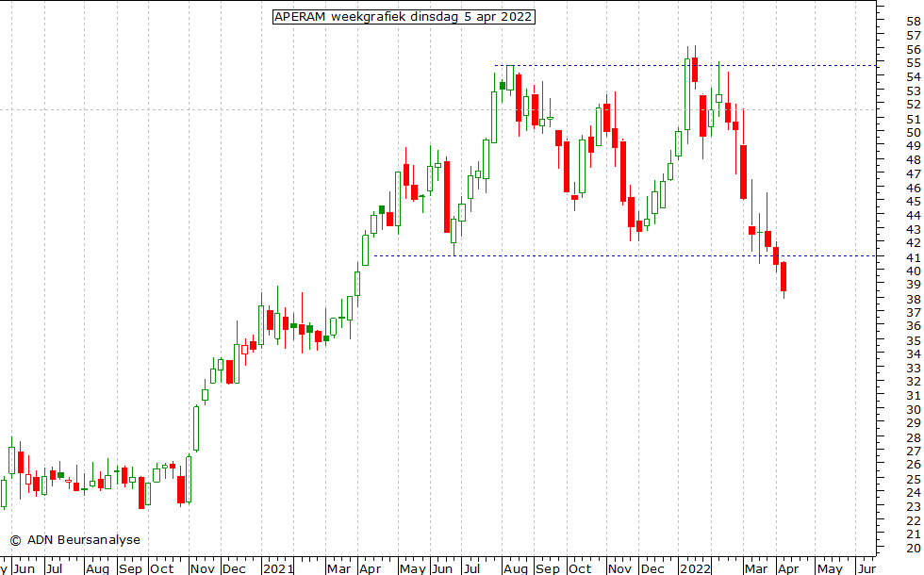Click the price label 48 on the axis
924x575 pixels.
(914, 160)
